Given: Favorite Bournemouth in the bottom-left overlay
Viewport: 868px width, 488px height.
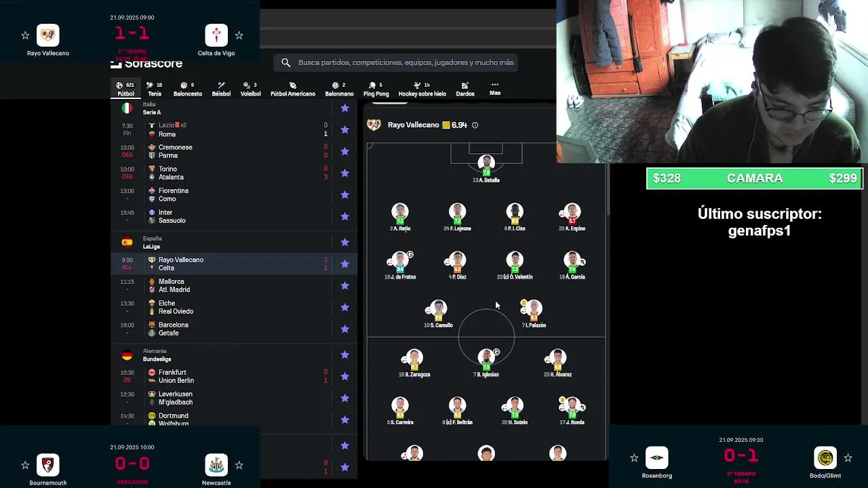Looking at the screenshot, I should tap(25, 465).
